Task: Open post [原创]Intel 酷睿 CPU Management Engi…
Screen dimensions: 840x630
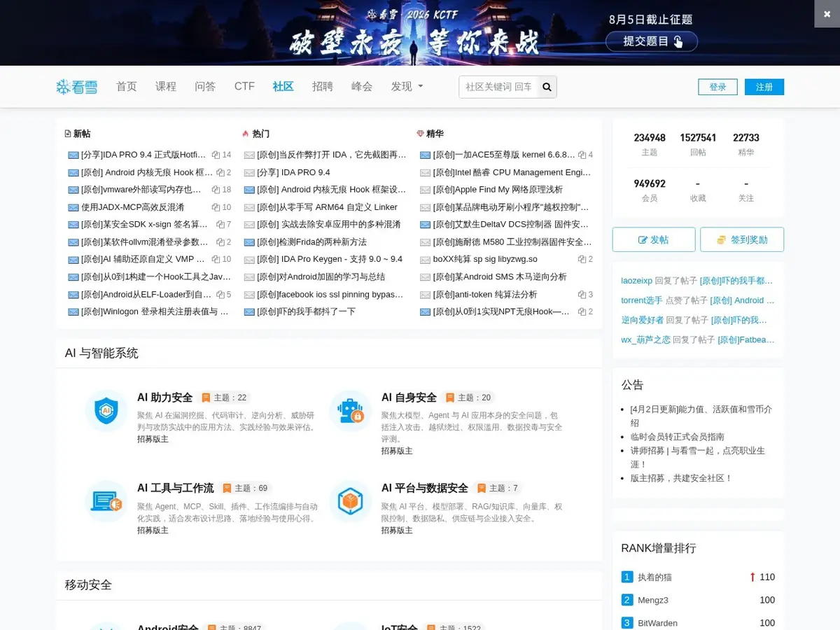Action: pos(512,172)
